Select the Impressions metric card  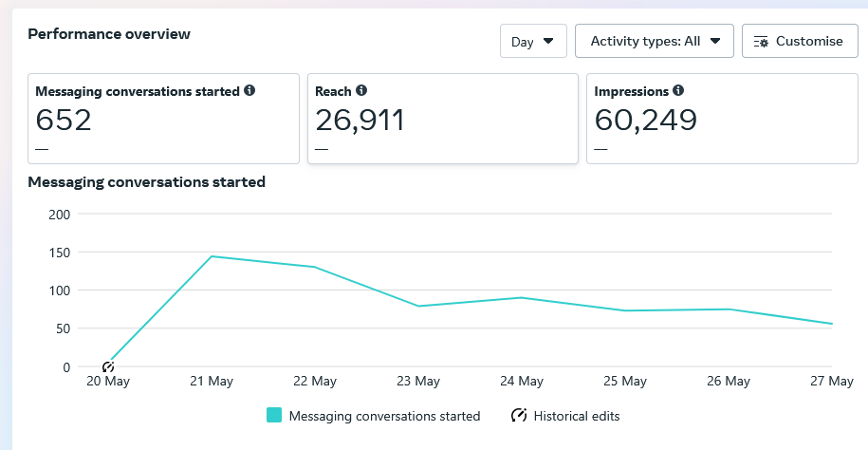coord(722,119)
